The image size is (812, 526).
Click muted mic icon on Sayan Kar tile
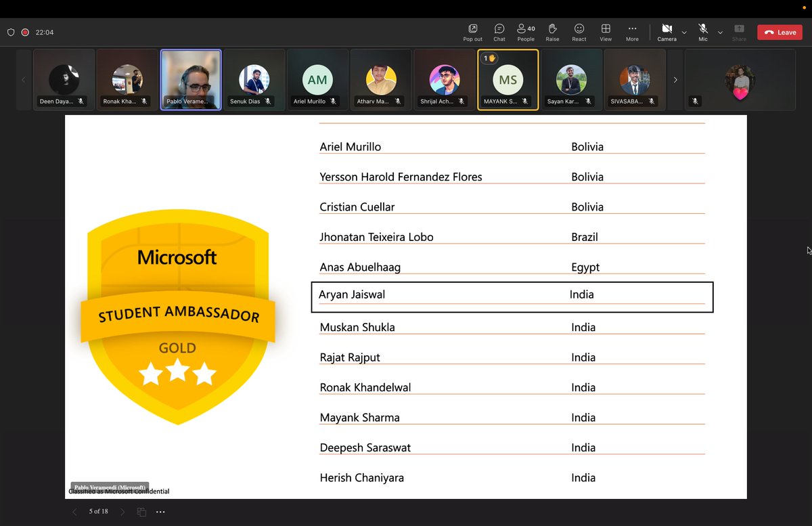click(x=588, y=102)
